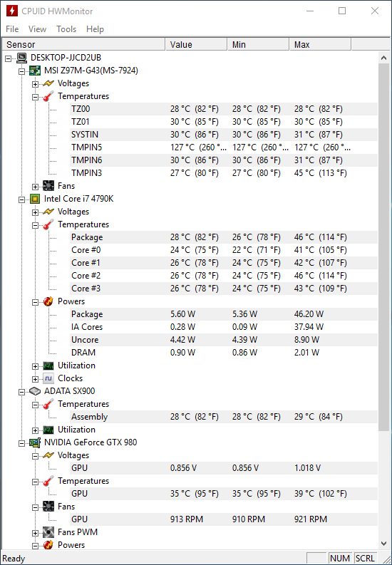Expand Utilization under Intel Core i7 4790K
The width and height of the screenshot is (392, 565).
pos(35,366)
